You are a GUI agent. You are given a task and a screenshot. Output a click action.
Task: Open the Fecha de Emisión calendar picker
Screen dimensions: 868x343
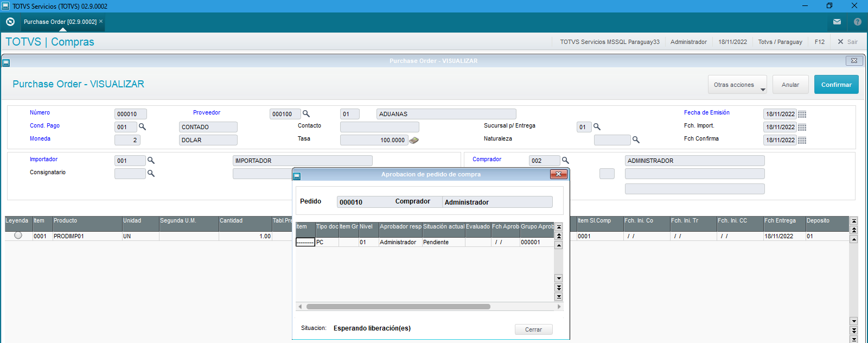point(802,114)
